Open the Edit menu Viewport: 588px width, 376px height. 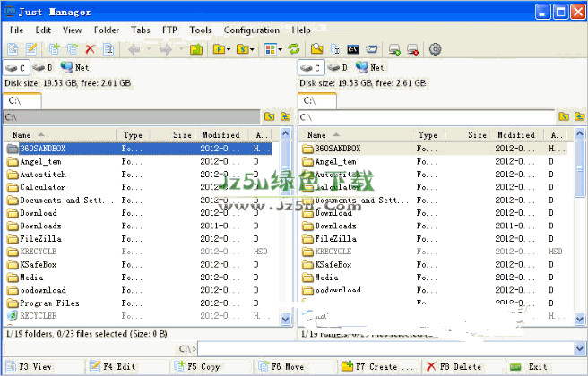(43, 30)
